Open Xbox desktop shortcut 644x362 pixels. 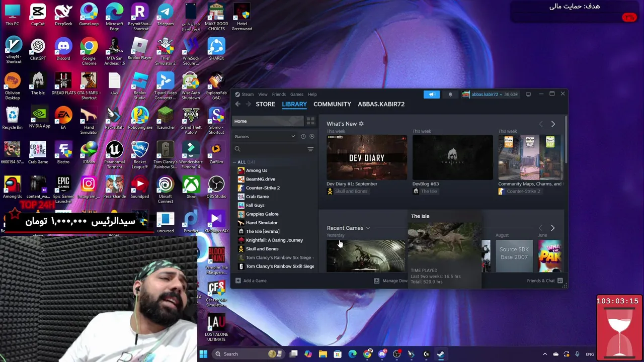click(x=191, y=187)
